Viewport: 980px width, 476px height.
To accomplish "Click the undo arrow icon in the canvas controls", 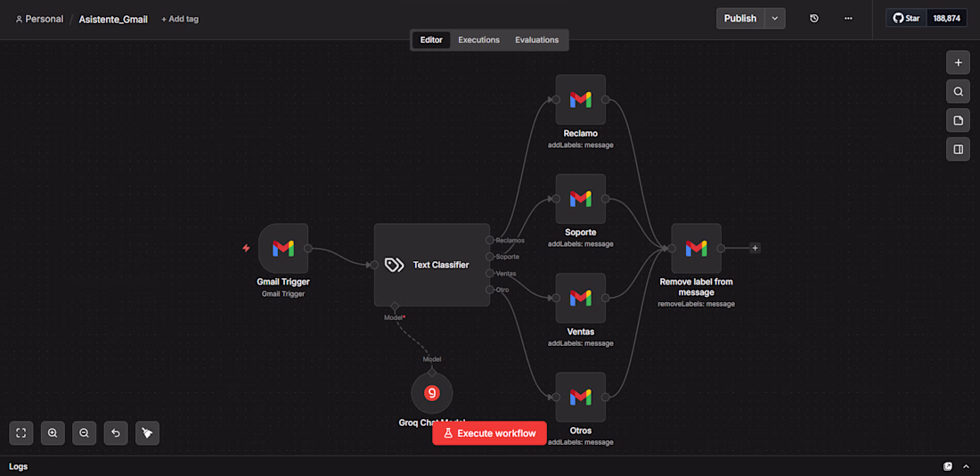I will point(116,433).
